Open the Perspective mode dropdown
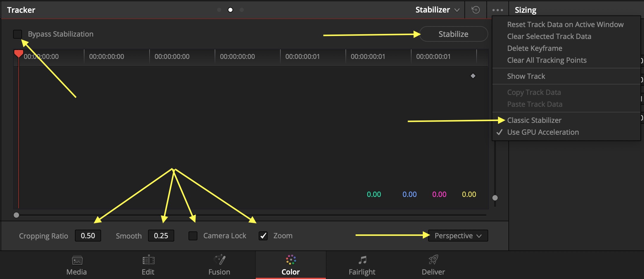The width and height of the screenshot is (644, 279). tap(458, 236)
